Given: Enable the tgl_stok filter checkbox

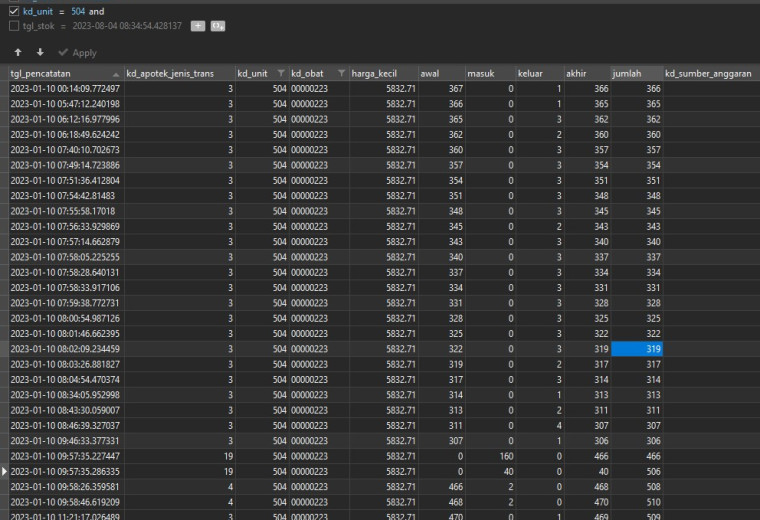Looking at the screenshot, I should [14, 26].
